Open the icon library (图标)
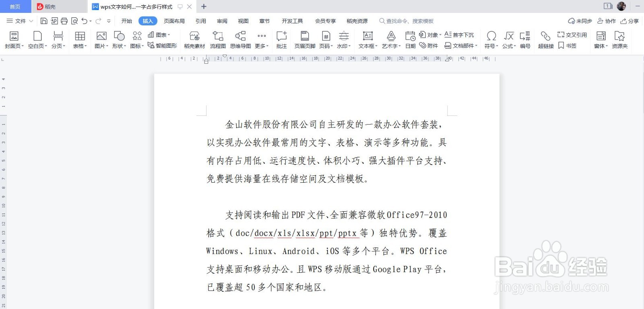 point(137,40)
